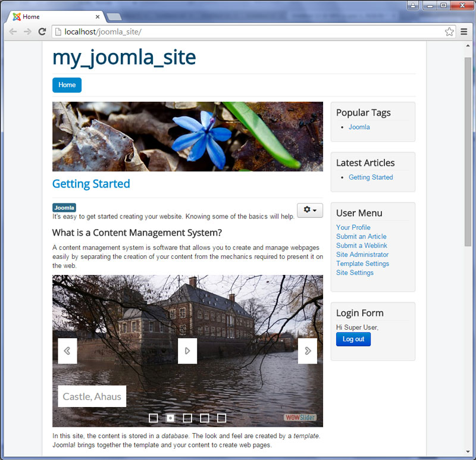This screenshot has width=476, height=460.
Task: Select the Home browser tab
Action: point(56,17)
